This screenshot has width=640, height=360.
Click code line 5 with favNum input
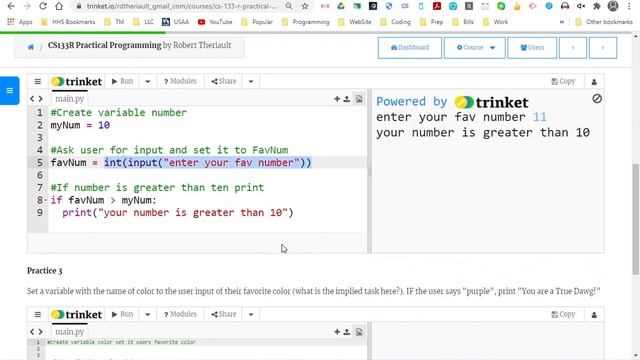[x=181, y=162]
